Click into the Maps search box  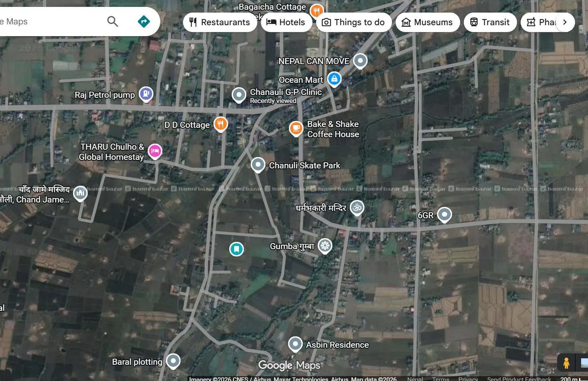[x=49, y=22]
